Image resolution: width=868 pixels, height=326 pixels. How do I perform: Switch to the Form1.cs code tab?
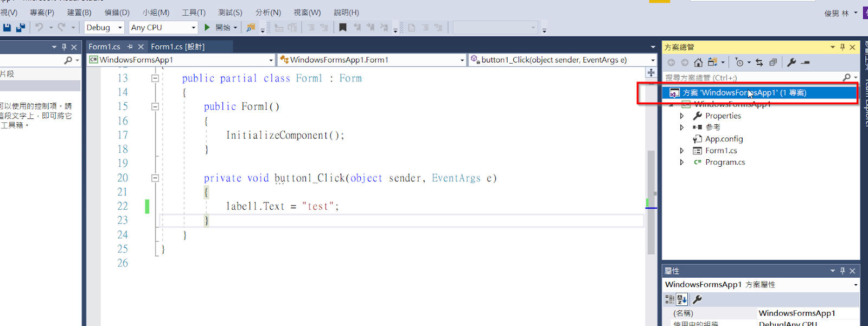coord(105,47)
